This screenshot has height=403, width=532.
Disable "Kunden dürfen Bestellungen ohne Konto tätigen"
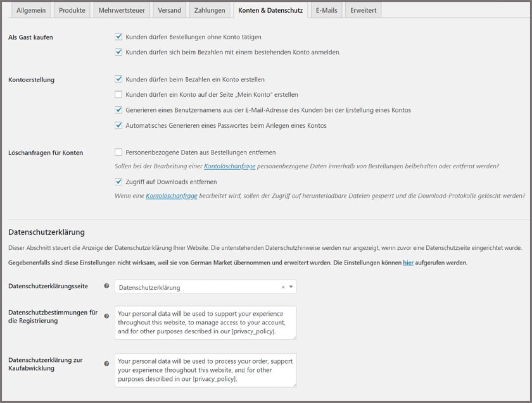(x=118, y=37)
